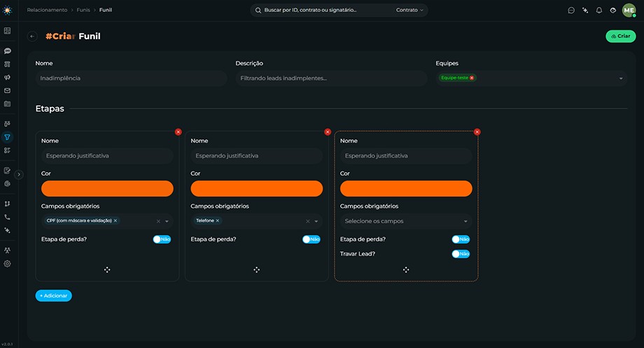Click the Nome field showing Inadimplência
The image size is (644, 348).
[x=132, y=78]
